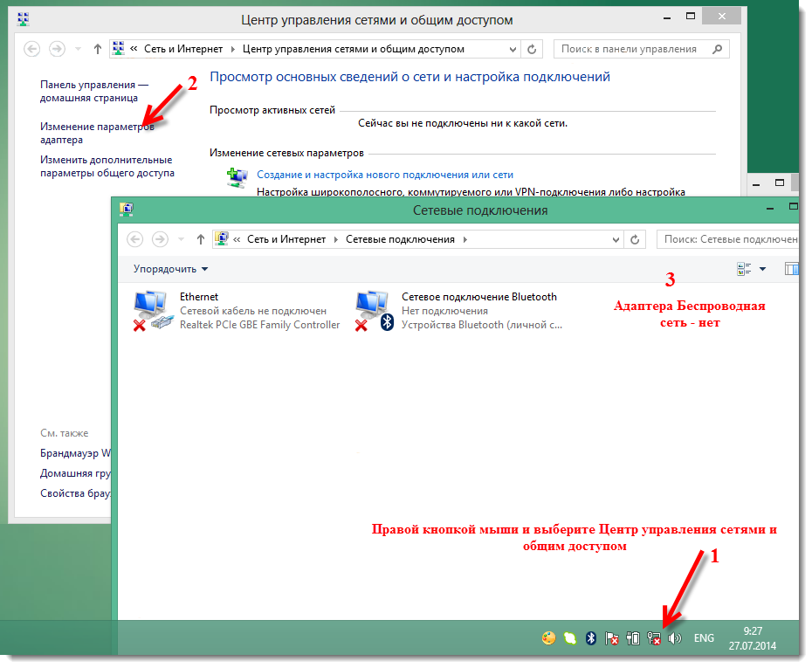The width and height of the screenshot is (812, 668).
Task: Open the volume speaker icon in the tray
Action: click(674, 637)
